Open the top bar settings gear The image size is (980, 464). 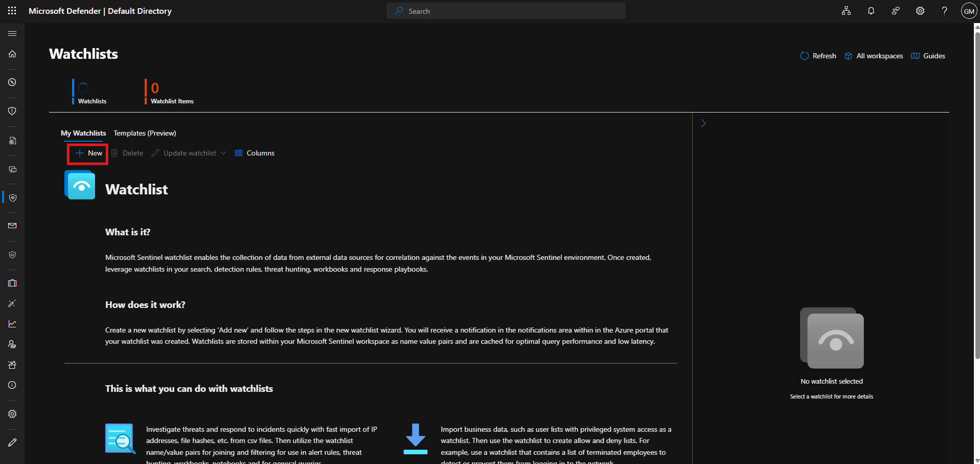920,11
